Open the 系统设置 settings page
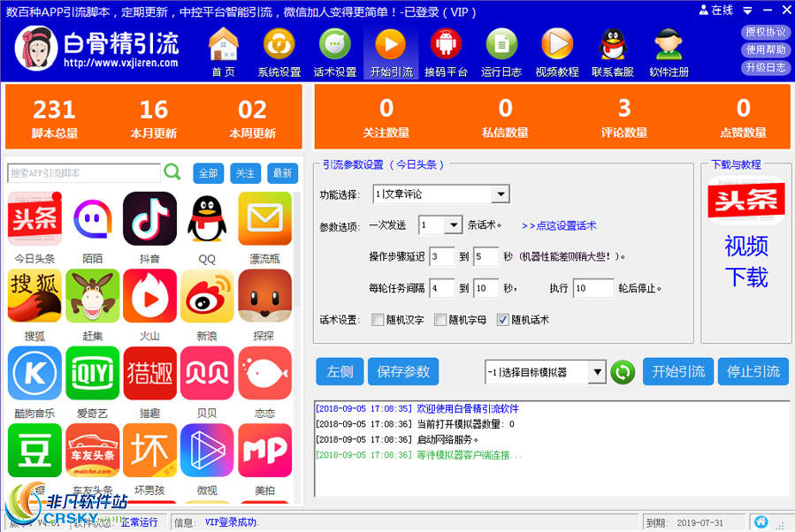 [x=280, y=50]
